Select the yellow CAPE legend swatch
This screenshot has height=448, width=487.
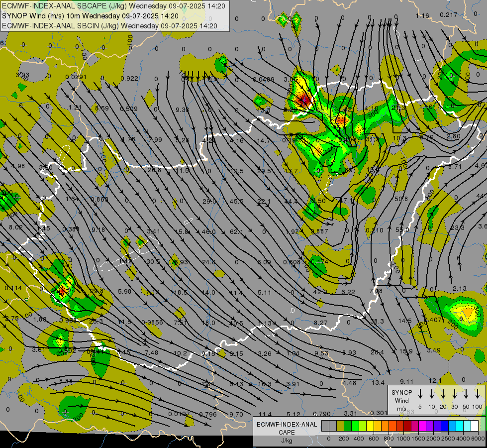[370, 426]
